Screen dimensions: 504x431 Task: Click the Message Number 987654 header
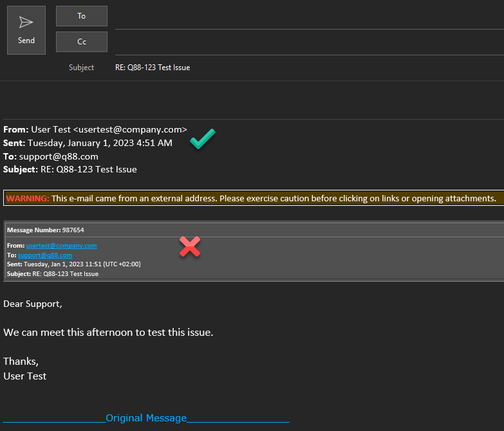(x=45, y=230)
